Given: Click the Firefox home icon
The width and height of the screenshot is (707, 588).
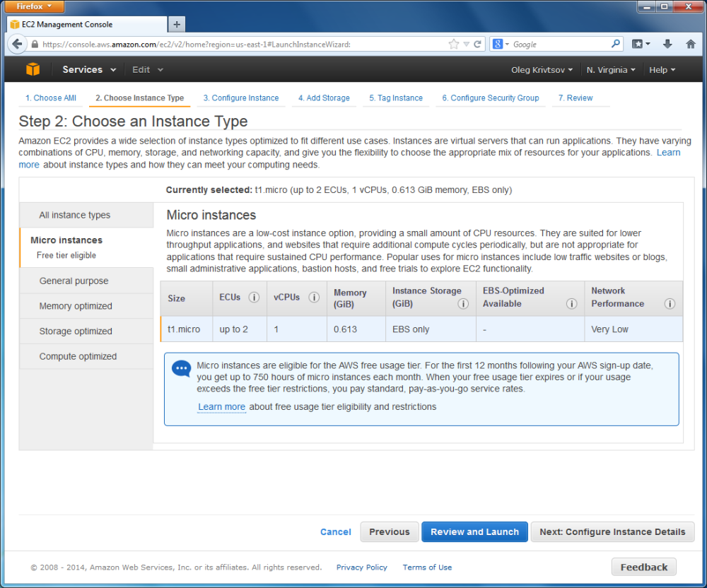Looking at the screenshot, I should (690, 44).
